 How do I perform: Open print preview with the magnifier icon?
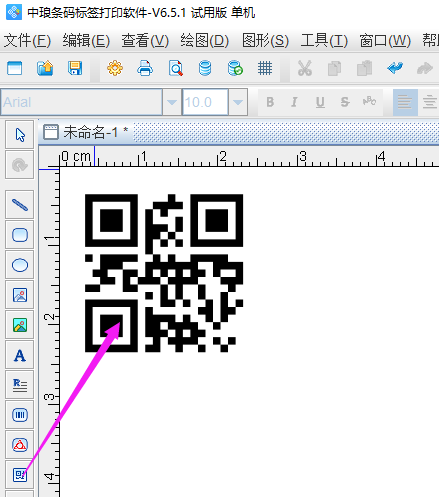pos(175,68)
